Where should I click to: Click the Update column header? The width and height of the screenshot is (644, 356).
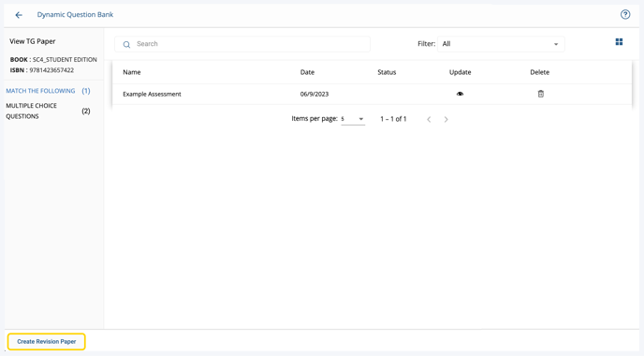460,72
